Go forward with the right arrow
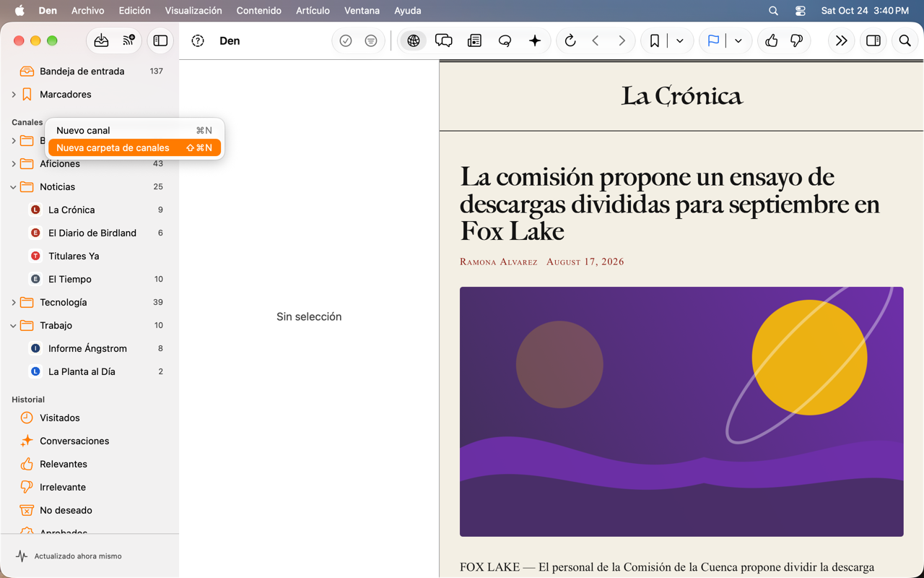This screenshot has height=578, width=924. (622, 41)
